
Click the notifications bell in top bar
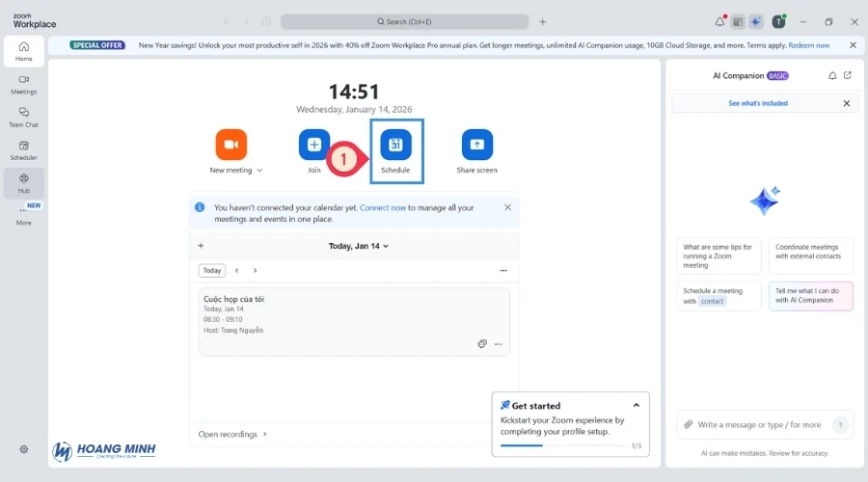pos(719,21)
